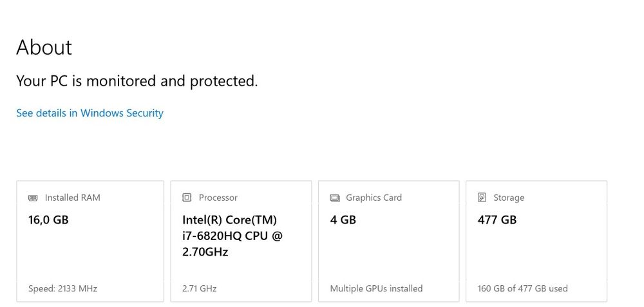Image resolution: width=644 pixels, height=307 pixels.
Task: Click 160 GB of 477 GB used text
Action: (522, 288)
